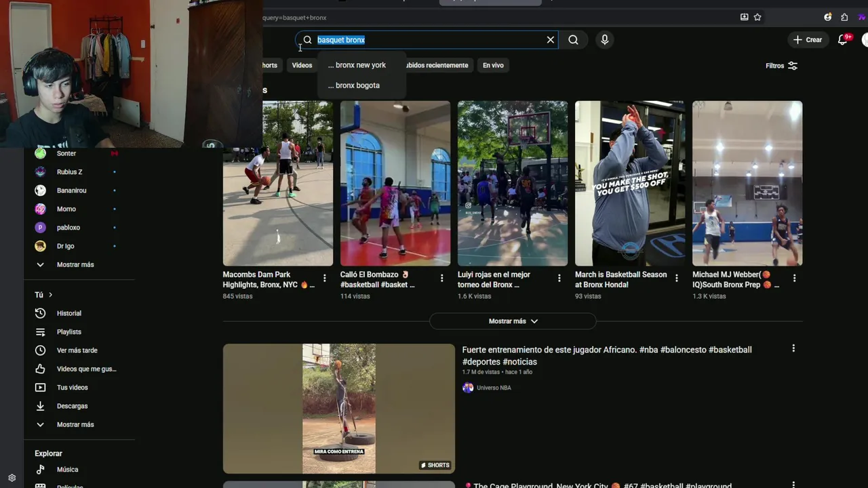Click the basquet bronx search field
The height and width of the screenshot is (488, 868).
(x=427, y=40)
